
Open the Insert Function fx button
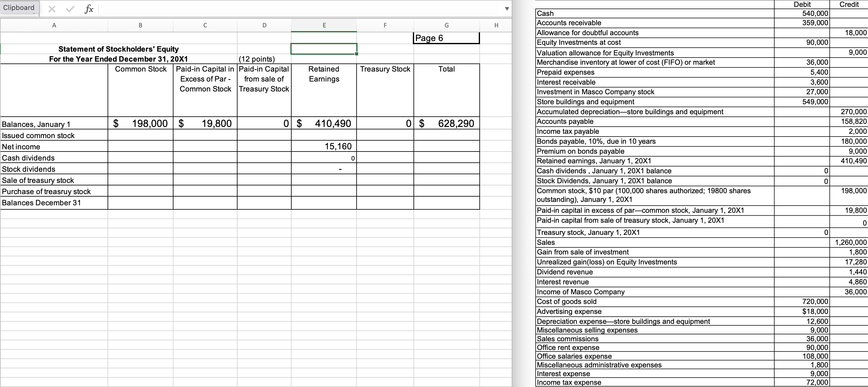89,9
